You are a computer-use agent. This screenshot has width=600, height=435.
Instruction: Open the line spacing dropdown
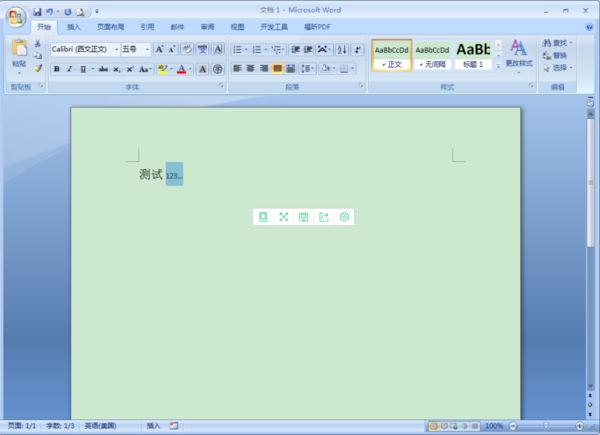307,69
